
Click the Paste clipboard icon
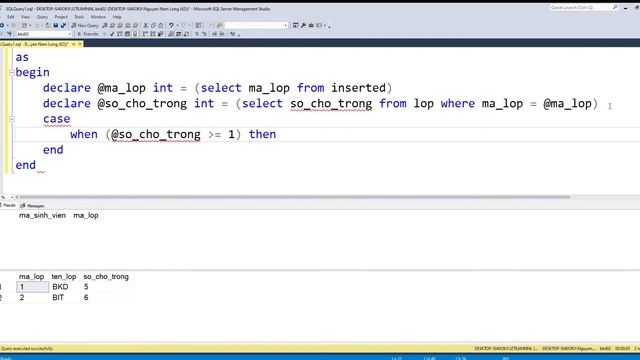161,25
